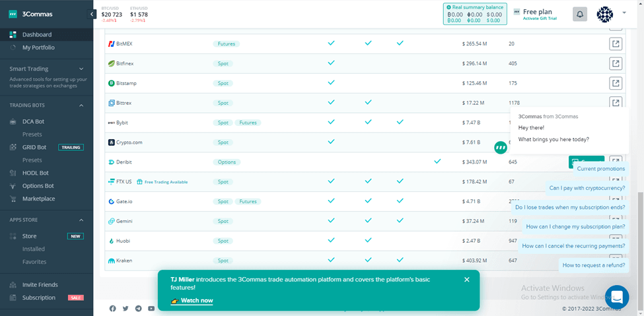Open Presets under GRID Bot
644x316 pixels.
click(x=32, y=160)
